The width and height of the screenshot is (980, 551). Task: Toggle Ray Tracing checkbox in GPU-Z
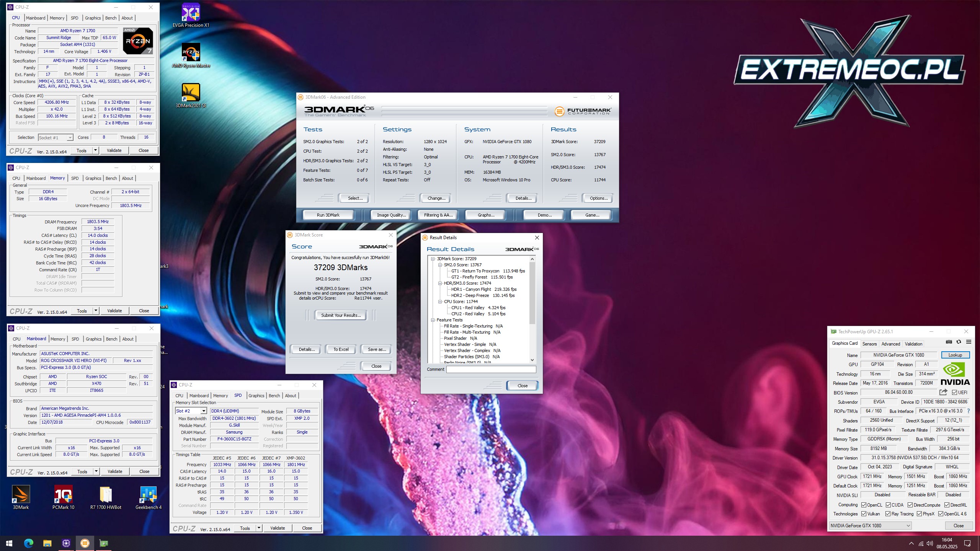pyautogui.click(x=888, y=514)
